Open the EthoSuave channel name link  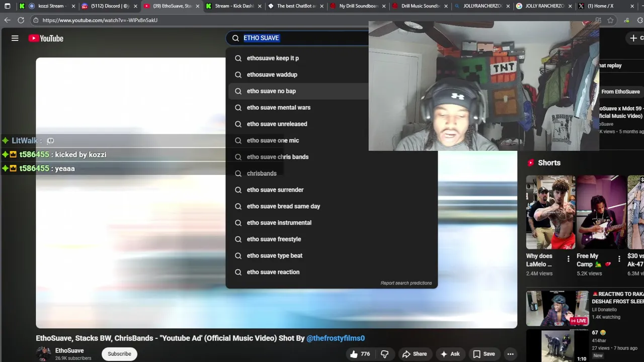tap(69, 350)
